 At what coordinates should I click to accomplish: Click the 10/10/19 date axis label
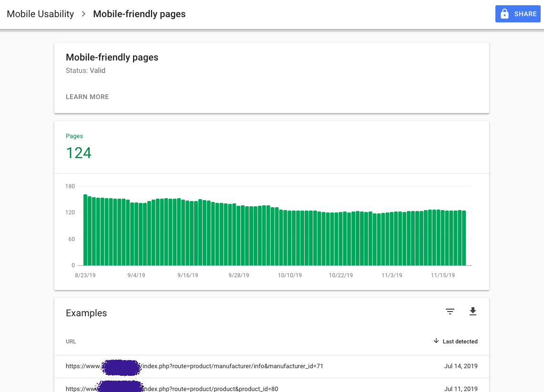(290, 275)
